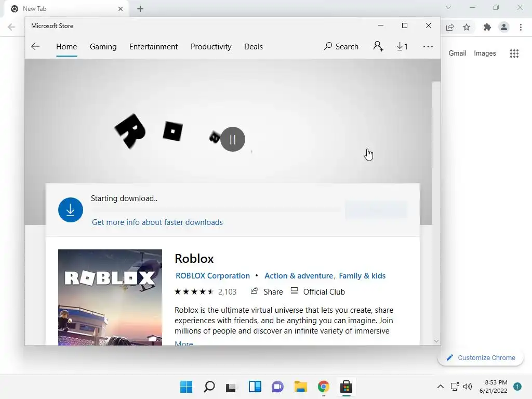Open the network status tray icon
The height and width of the screenshot is (399, 532).
[455, 387]
